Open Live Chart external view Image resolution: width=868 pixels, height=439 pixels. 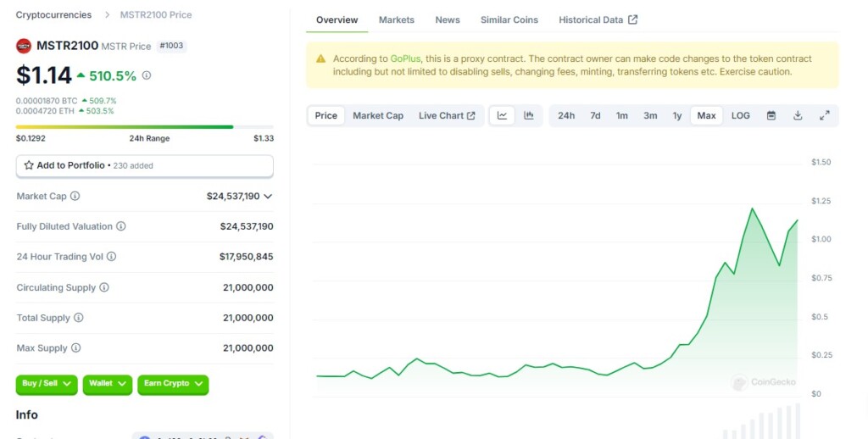[447, 116]
